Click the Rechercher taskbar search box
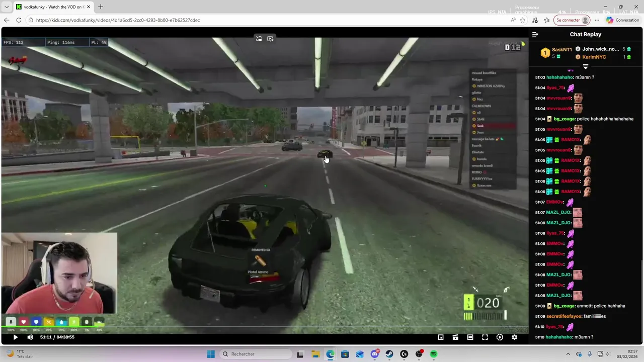 (x=256, y=354)
